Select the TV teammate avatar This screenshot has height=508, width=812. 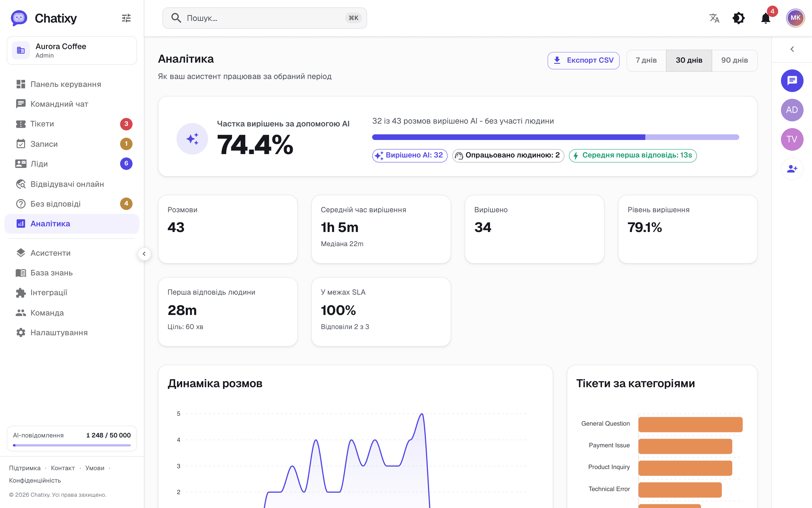[792, 139]
